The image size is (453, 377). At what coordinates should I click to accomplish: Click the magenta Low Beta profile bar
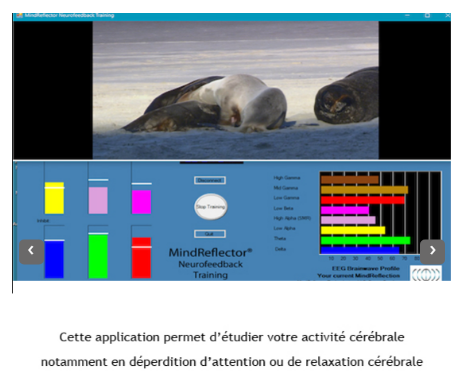click(345, 210)
